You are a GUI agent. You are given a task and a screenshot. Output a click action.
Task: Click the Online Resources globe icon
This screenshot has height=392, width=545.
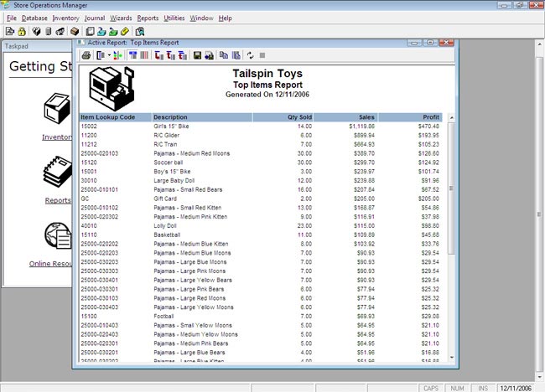point(58,235)
